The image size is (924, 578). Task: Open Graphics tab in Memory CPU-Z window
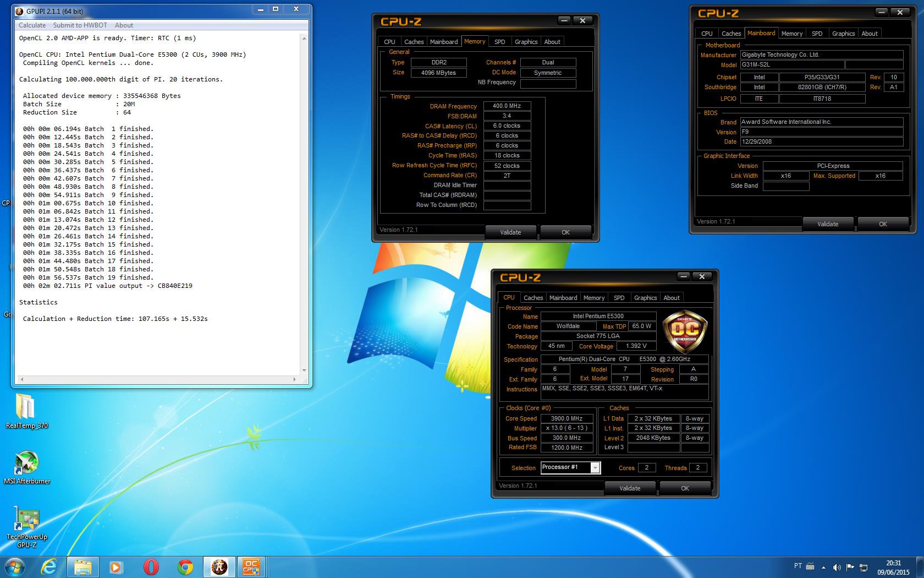pos(526,42)
